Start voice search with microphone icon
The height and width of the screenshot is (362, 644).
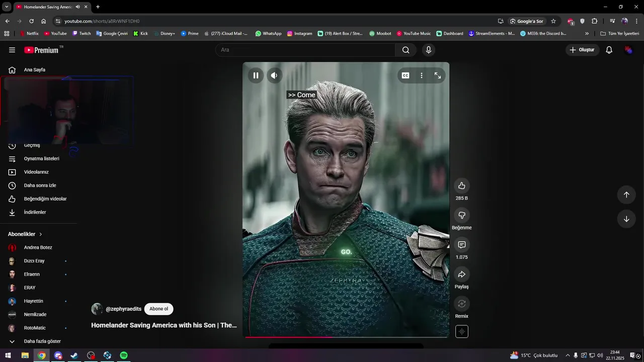429,50
